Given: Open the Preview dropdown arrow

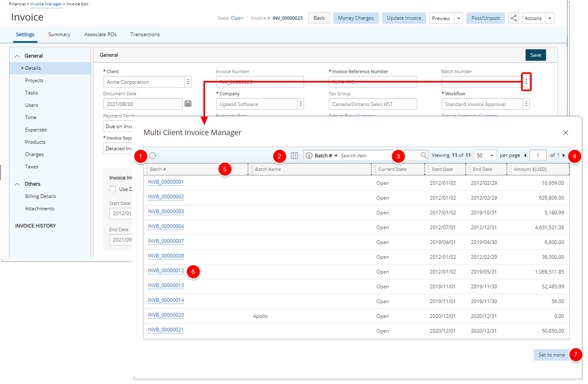Looking at the screenshot, I should point(459,18).
